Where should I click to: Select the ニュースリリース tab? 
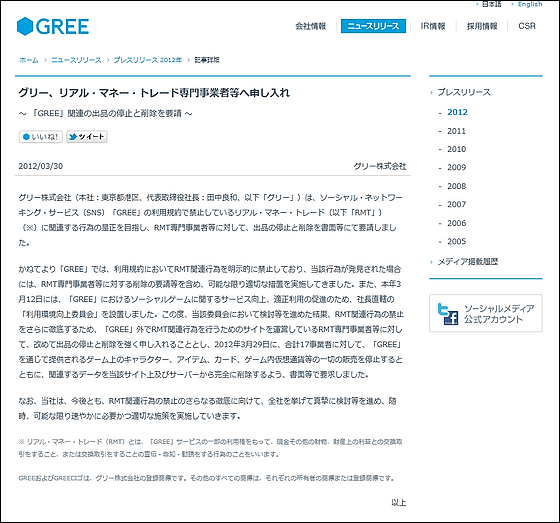[x=373, y=26]
